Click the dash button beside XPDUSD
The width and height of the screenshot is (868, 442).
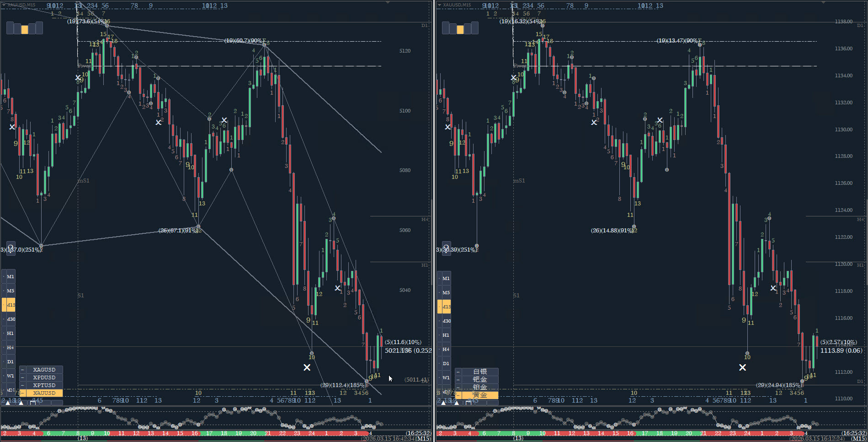tap(22, 377)
